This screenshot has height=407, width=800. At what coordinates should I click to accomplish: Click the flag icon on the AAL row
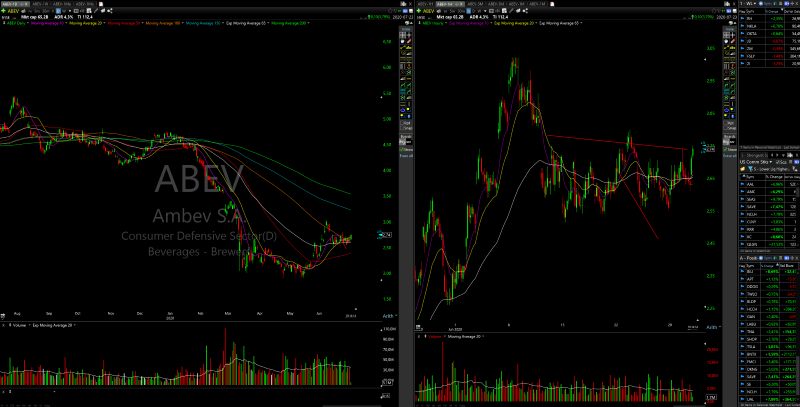(742, 184)
